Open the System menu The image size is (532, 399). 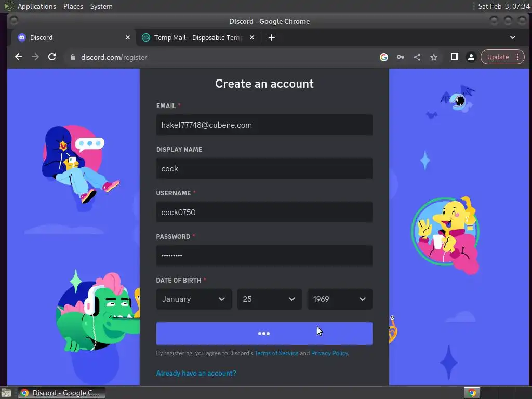tap(101, 6)
